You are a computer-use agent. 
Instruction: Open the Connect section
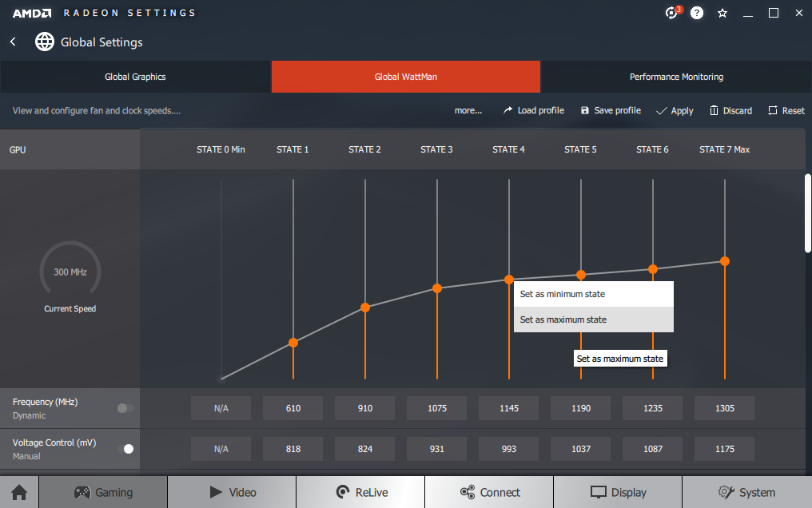point(489,492)
